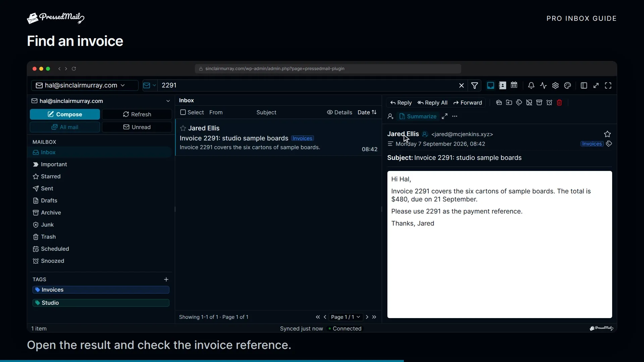
Task: Open the calendar view icon
Action: 514,85
